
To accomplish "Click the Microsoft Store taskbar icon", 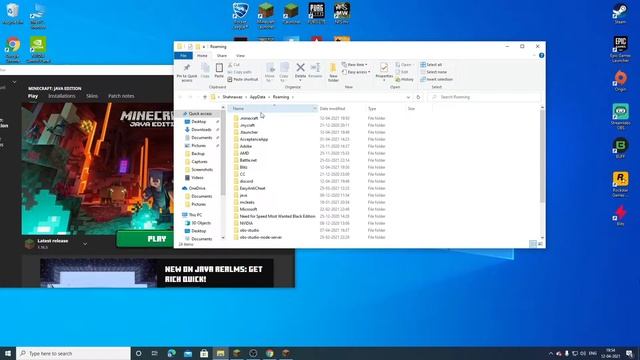I will pos(204,353).
